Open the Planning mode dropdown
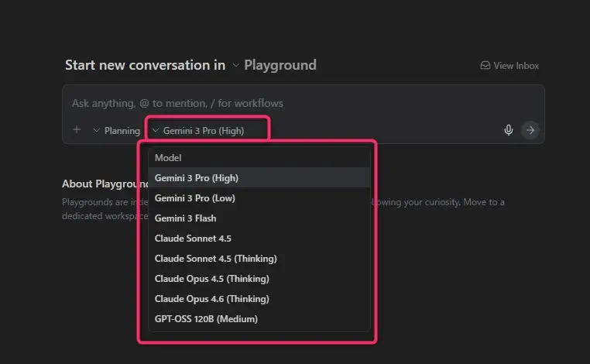The image size is (590, 364). (117, 131)
